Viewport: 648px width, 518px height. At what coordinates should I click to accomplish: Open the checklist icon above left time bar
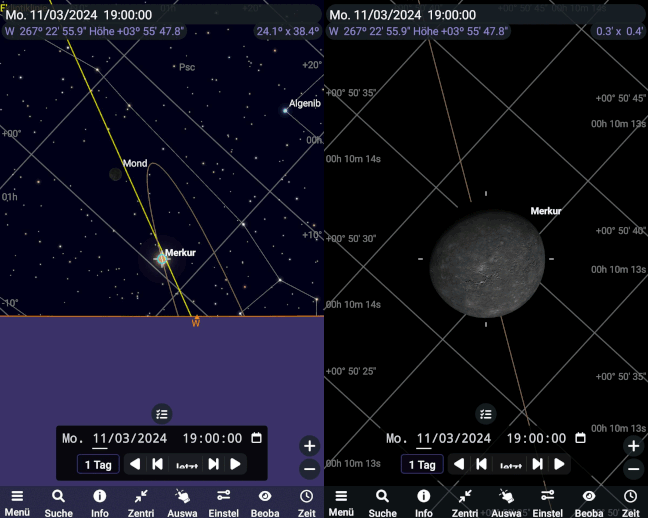162,414
